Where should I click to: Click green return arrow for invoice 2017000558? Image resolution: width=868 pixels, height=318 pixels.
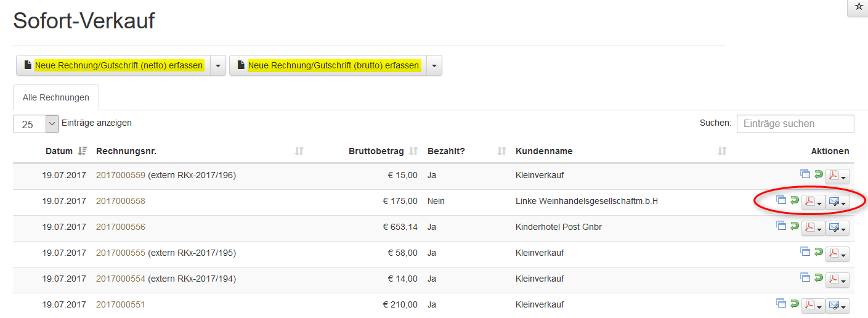coord(795,200)
